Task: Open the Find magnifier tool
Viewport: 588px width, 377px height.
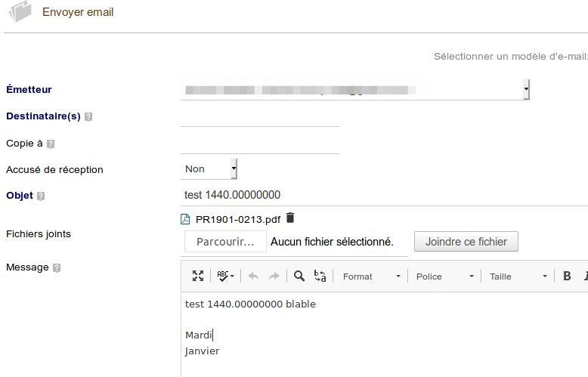Action: [299, 277]
